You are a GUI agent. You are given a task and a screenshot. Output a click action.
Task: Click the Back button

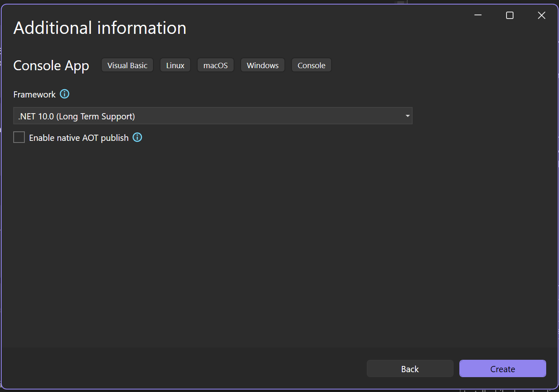point(410,368)
